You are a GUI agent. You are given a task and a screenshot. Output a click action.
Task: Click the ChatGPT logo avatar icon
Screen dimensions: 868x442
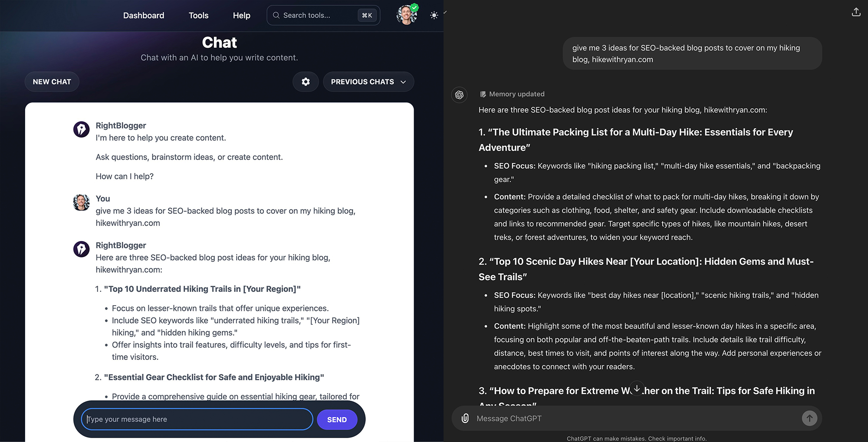pyautogui.click(x=459, y=95)
